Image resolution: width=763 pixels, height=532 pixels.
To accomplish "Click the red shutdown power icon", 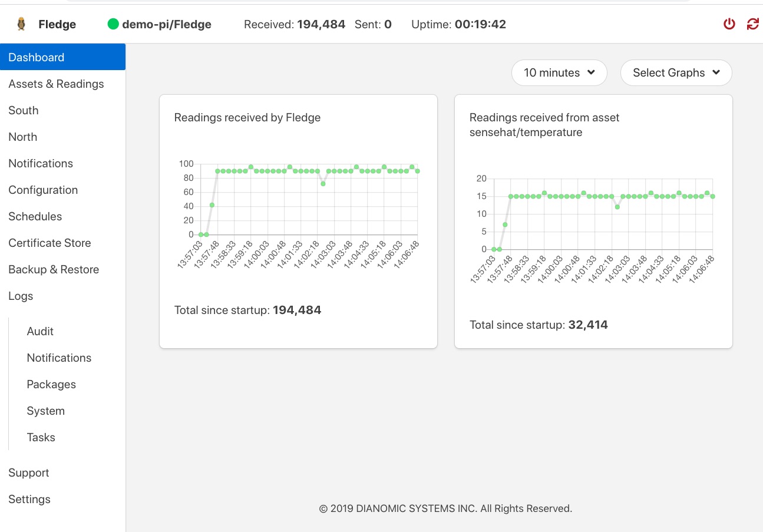I will pyautogui.click(x=729, y=24).
